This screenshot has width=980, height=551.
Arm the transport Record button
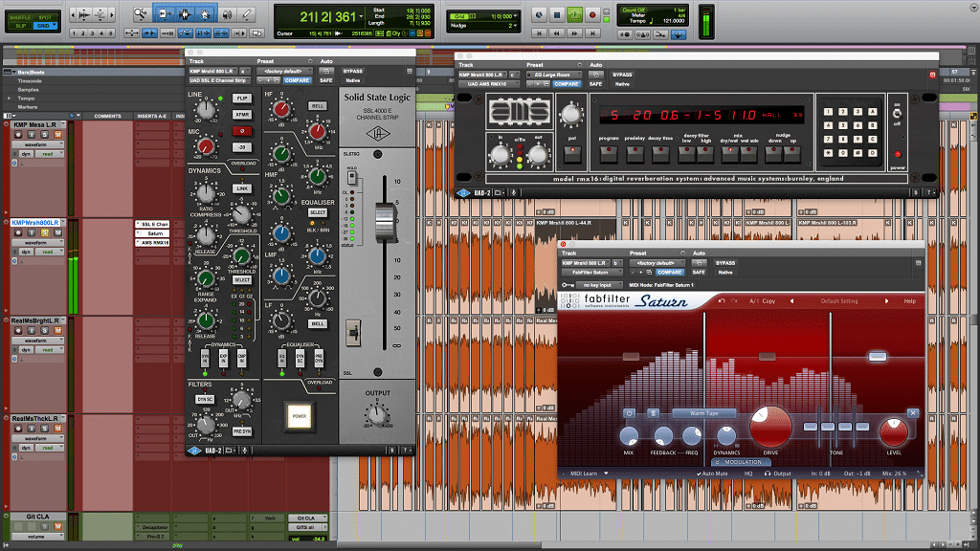[591, 15]
